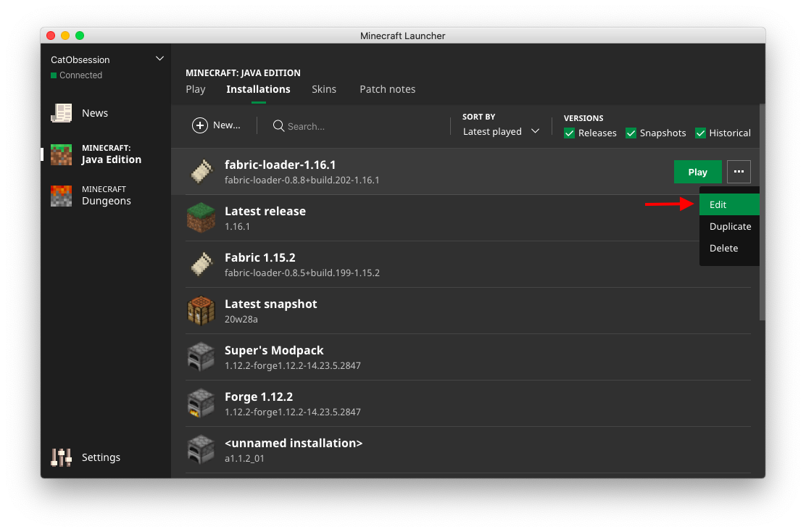806x532 pixels.
Task: Open Minecraft Dungeons via its sidebar icon
Action: click(62, 196)
